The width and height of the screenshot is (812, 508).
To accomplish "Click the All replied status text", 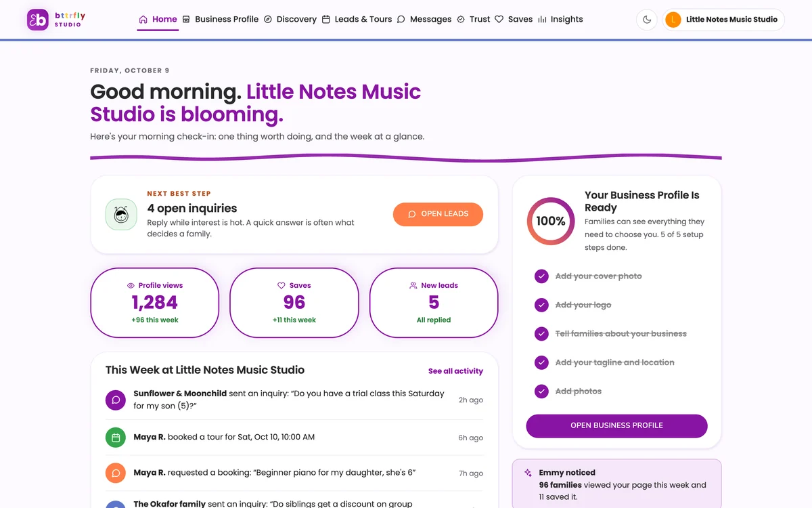I will coord(434,320).
